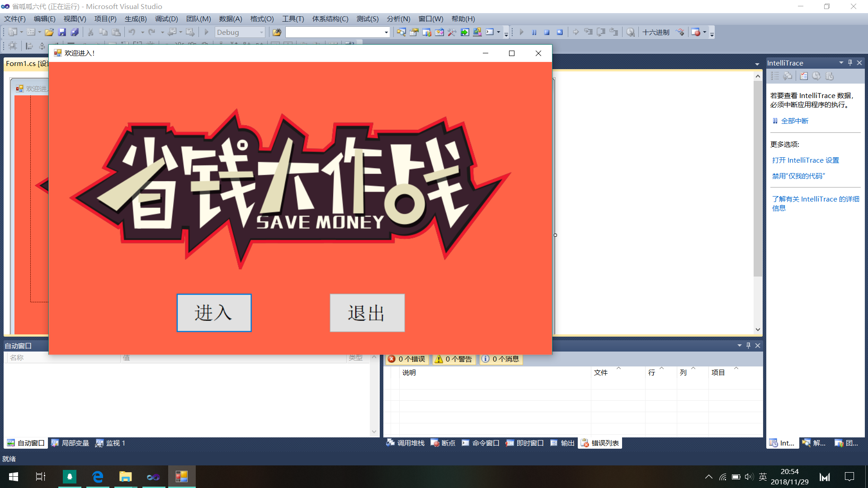Pause debugging with Break All icon
Image resolution: width=868 pixels, height=488 pixels.
tap(534, 32)
